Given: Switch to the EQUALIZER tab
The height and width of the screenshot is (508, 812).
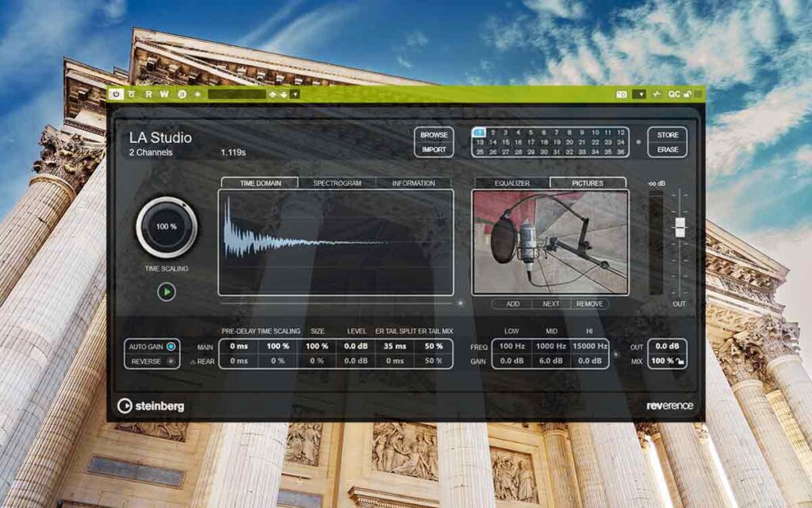Looking at the screenshot, I should point(511,183).
